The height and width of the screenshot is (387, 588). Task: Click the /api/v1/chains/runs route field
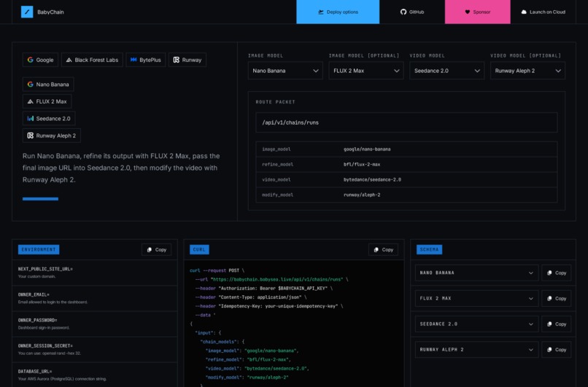pyautogui.click(x=406, y=122)
